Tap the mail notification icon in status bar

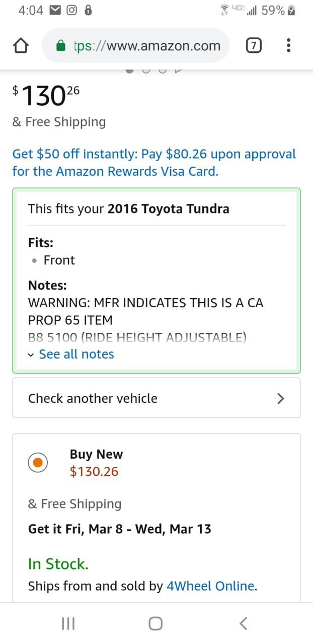(55, 10)
